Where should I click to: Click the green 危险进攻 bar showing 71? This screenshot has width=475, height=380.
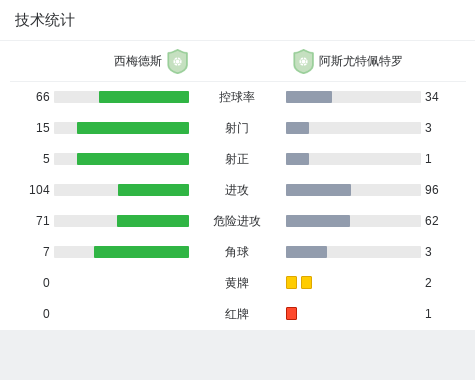pyautogui.click(x=153, y=221)
